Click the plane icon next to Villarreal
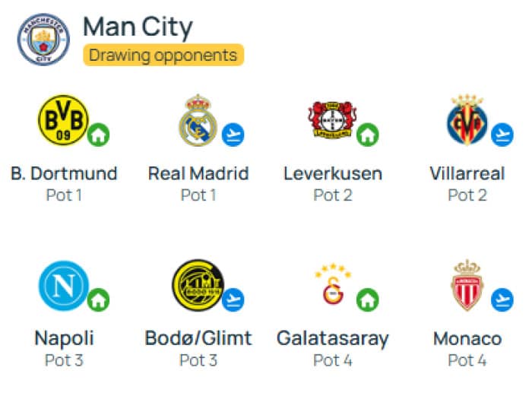Image resolution: width=532 pixels, height=393 pixels. [502, 135]
